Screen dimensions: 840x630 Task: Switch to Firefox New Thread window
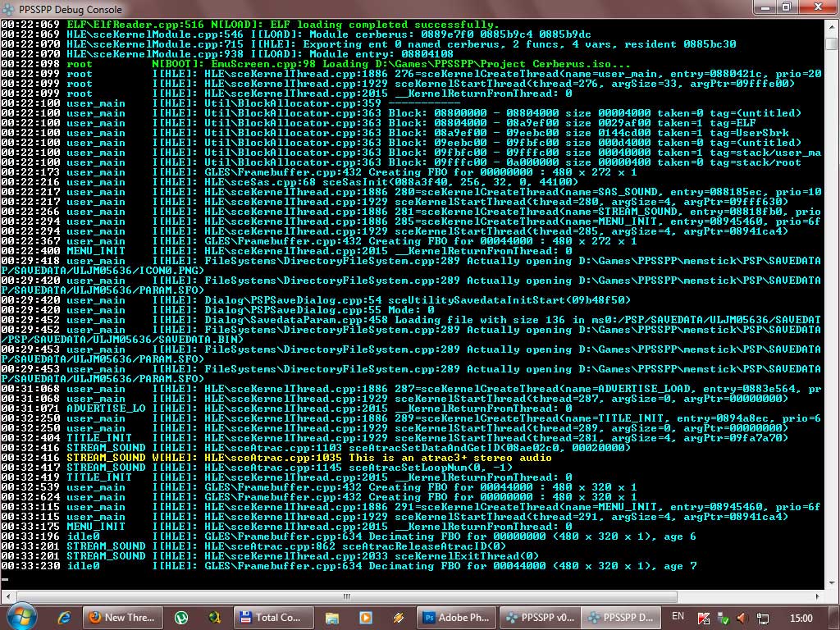[x=125, y=618]
